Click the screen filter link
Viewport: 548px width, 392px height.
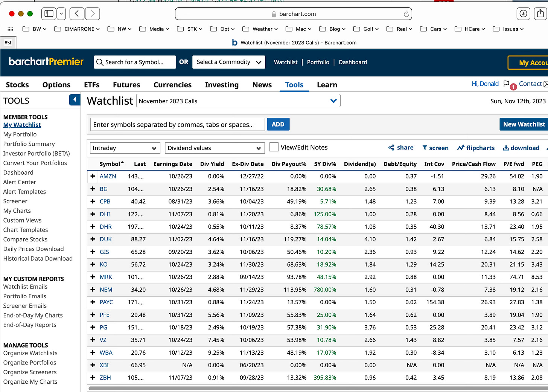point(435,148)
